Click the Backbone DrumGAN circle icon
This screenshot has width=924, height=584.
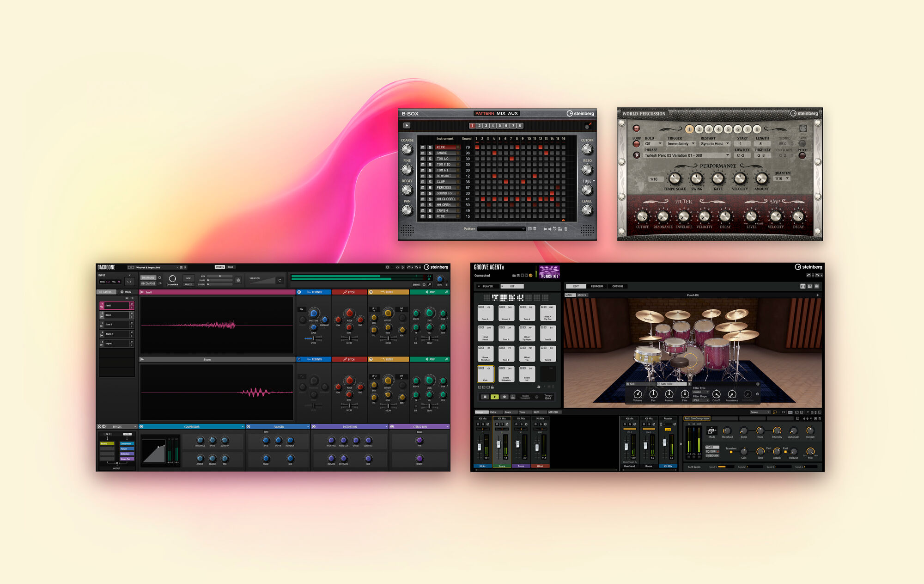pos(172,279)
